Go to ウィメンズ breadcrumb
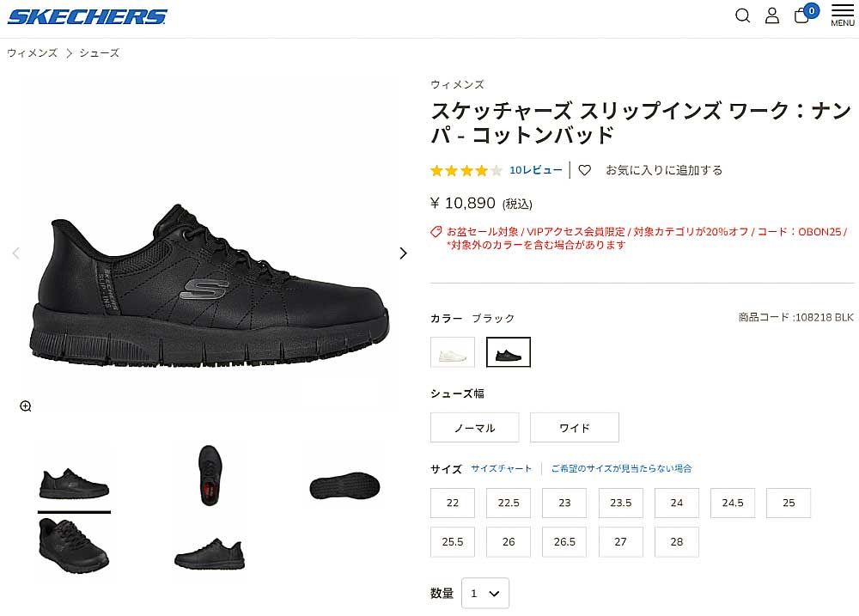The image size is (859, 616). 32,53
